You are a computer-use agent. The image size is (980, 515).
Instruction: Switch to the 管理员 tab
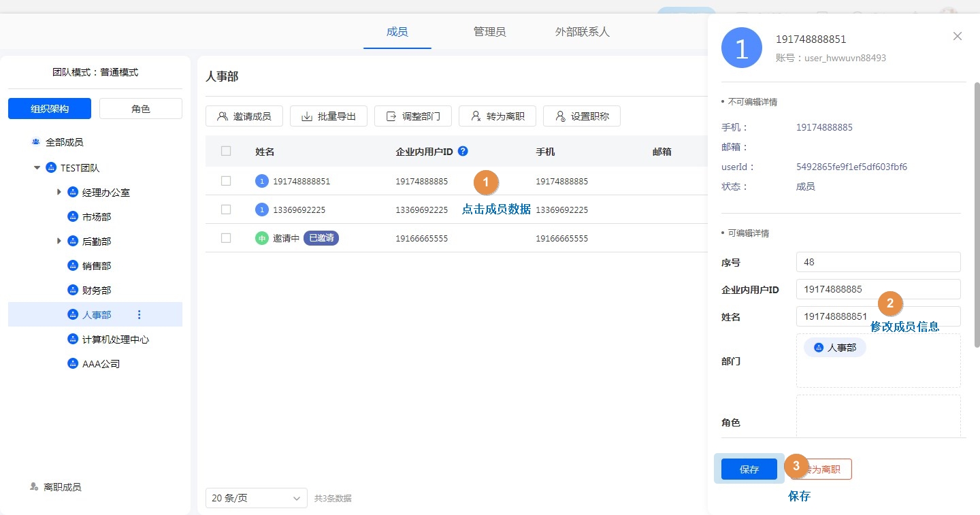coord(489,31)
